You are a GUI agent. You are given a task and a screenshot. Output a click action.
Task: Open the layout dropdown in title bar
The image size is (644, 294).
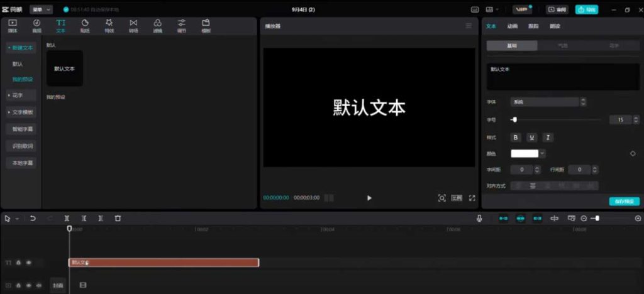pos(492,9)
